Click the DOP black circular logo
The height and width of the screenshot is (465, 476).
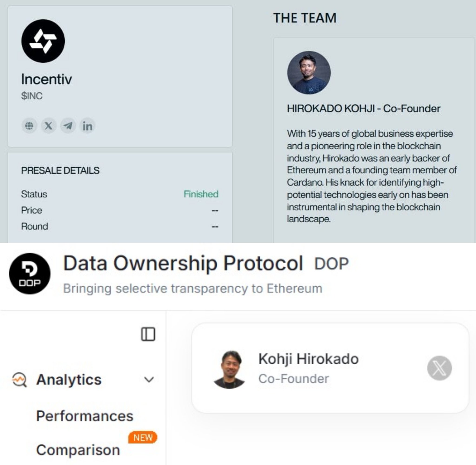pyautogui.click(x=30, y=273)
